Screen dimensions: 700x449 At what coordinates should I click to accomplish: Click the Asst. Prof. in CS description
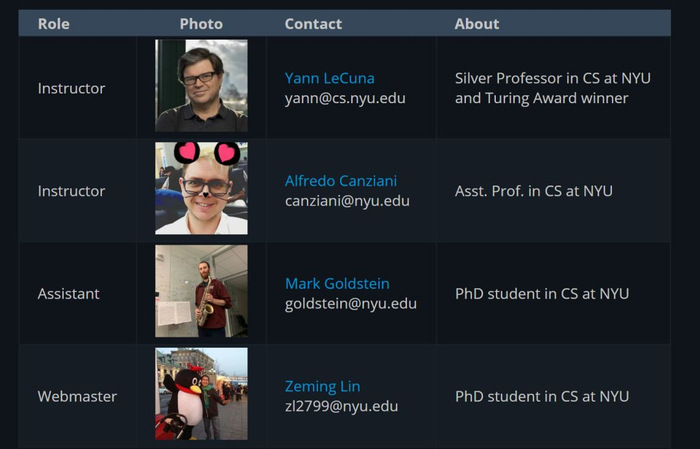(533, 191)
